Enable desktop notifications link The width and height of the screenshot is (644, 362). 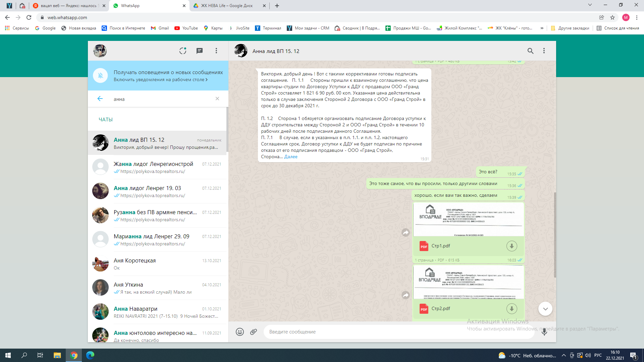160,80
